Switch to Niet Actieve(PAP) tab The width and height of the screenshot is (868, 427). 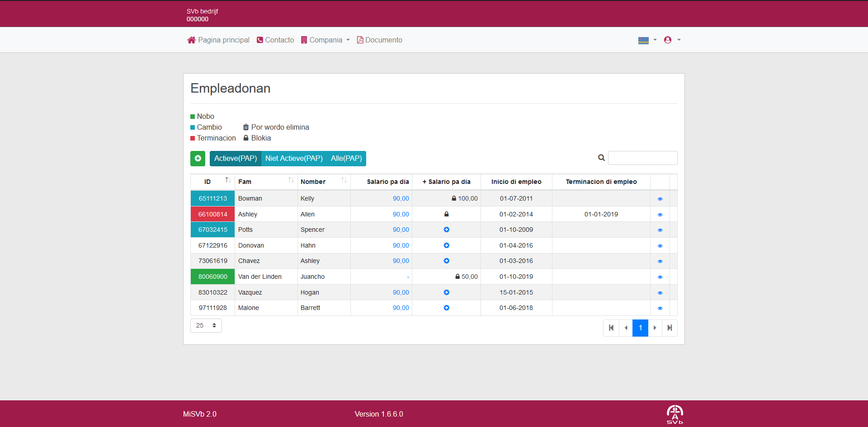click(x=294, y=159)
